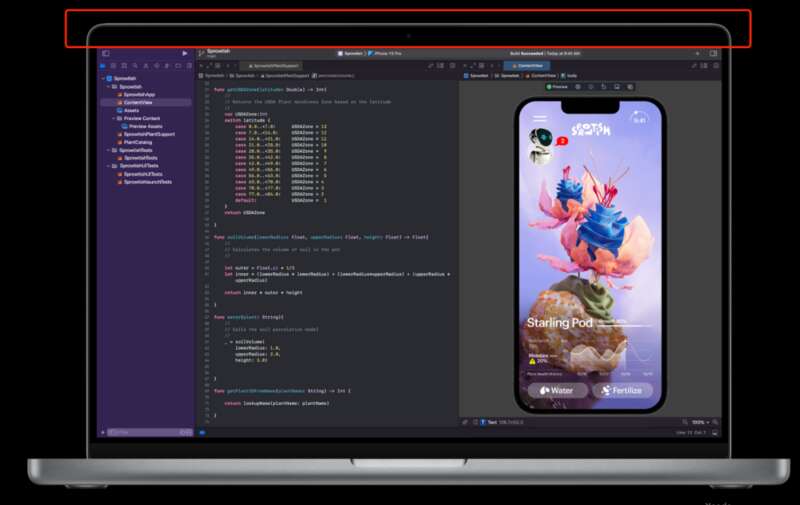Open the Library with the plus button
This screenshot has width=800, height=505.
point(697,53)
